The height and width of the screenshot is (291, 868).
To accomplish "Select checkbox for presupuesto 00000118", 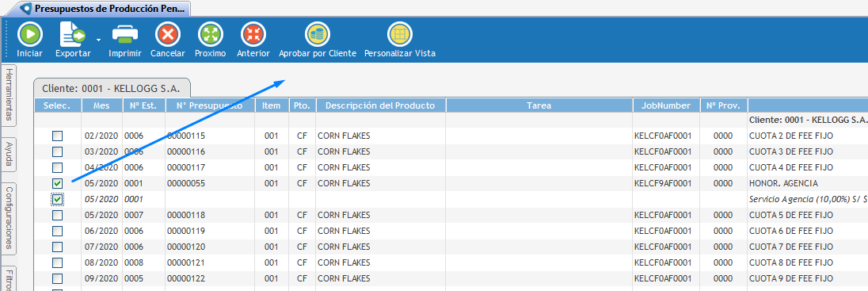I will [x=58, y=215].
